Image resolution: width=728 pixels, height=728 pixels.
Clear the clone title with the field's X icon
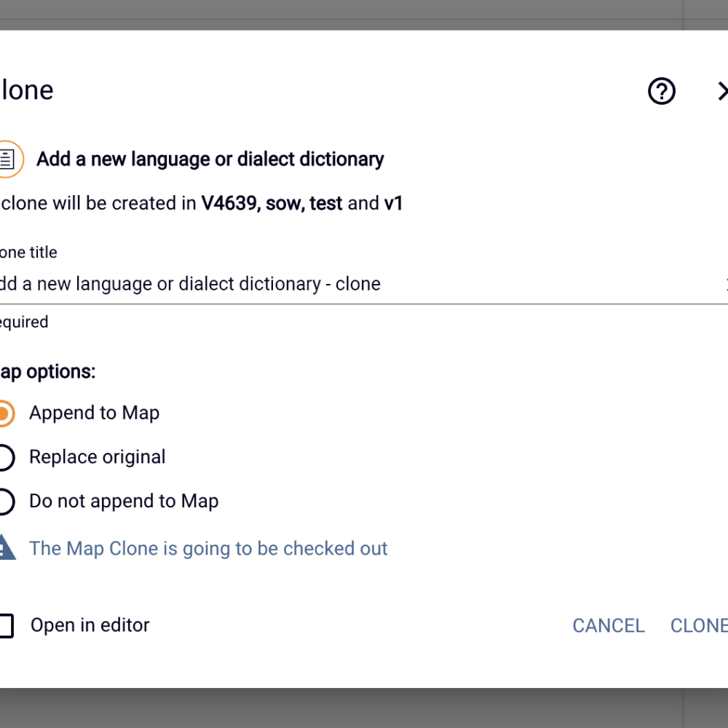coord(726,284)
